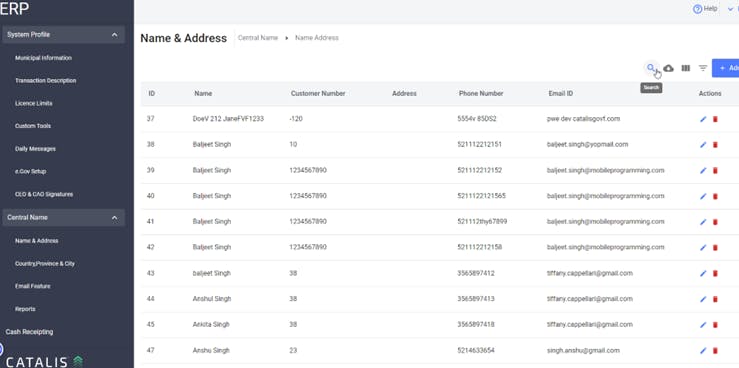Click the cloud download icon
Image resolution: width=739 pixels, height=368 pixels.
pyautogui.click(x=668, y=68)
